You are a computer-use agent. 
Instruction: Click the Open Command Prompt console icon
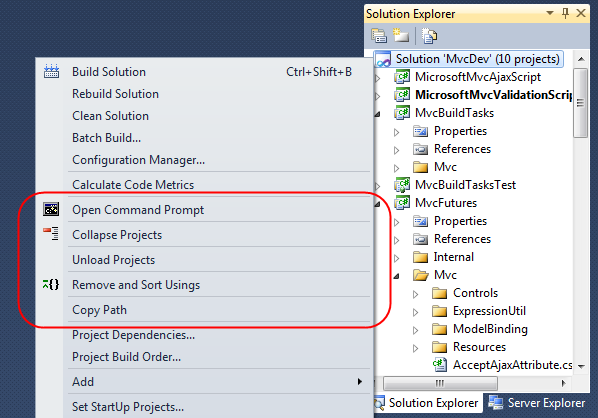[51, 209]
